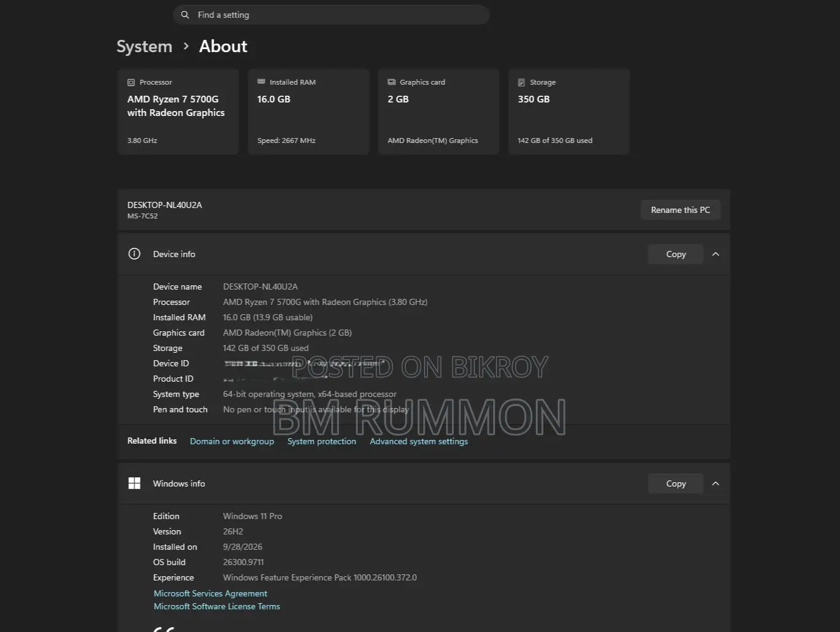Click the Windows logo icon
Viewport: 840px width, 632px height.
(x=134, y=484)
